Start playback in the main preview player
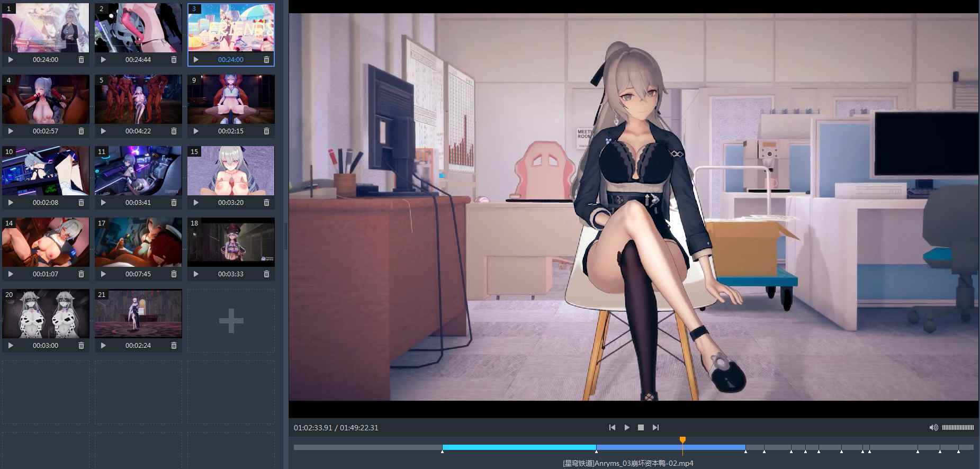The image size is (980, 469). pos(627,428)
